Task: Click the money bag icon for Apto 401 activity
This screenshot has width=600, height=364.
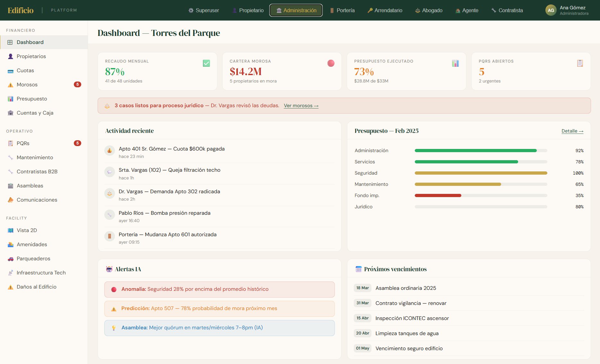Action: (x=109, y=151)
